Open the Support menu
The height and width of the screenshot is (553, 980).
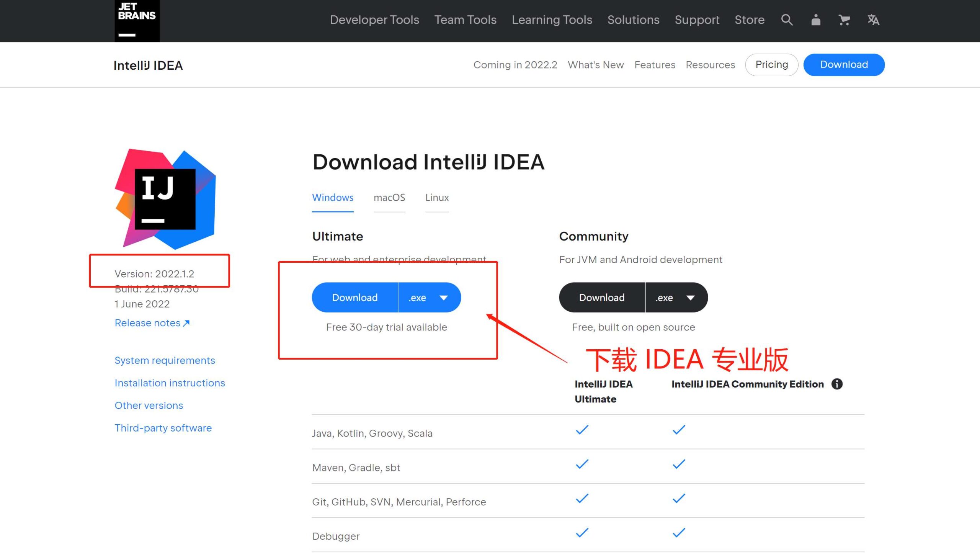pyautogui.click(x=697, y=20)
